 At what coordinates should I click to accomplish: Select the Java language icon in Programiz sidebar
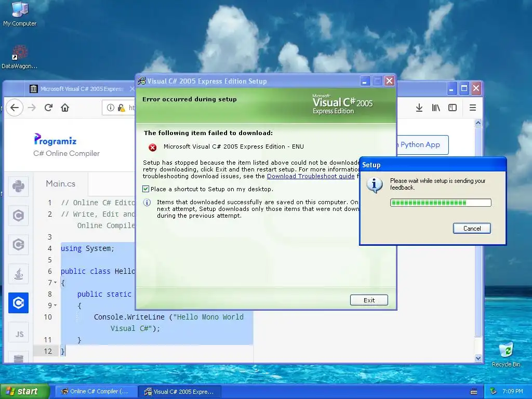tap(18, 274)
